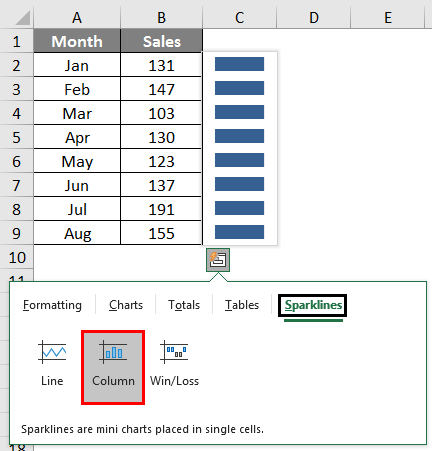Click the Month header cell
This screenshot has width=432, height=451.
tap(77, 41)
